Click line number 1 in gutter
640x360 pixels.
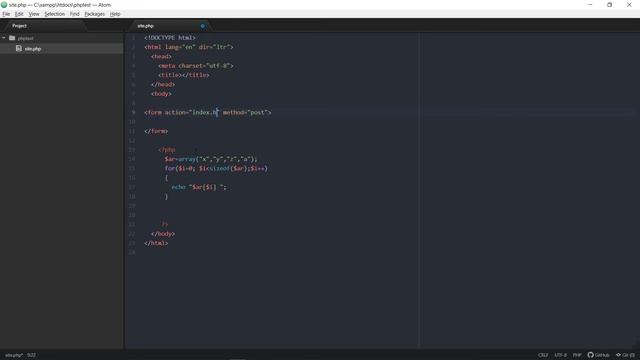click(133, 38)
